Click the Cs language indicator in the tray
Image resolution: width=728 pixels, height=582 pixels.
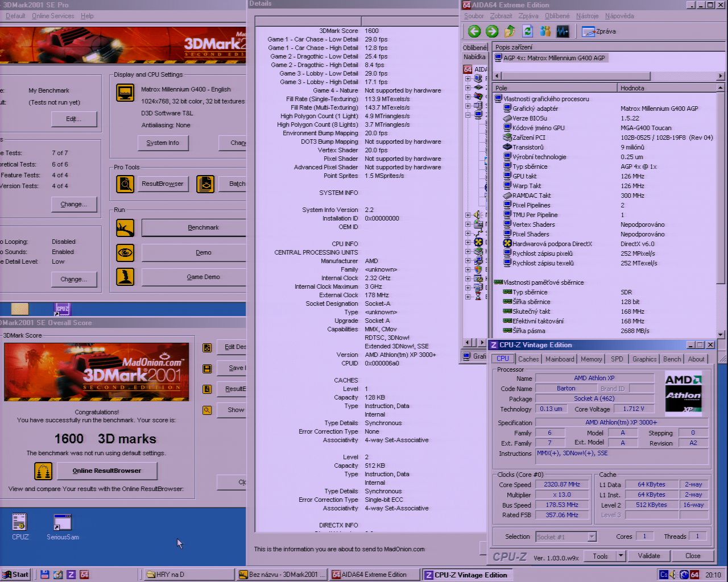tap(664, 575)
